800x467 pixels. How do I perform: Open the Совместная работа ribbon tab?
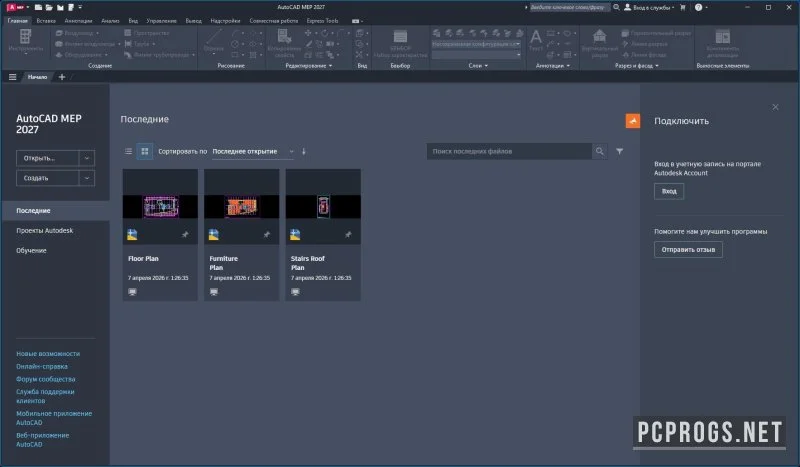(x=273, y=21)
